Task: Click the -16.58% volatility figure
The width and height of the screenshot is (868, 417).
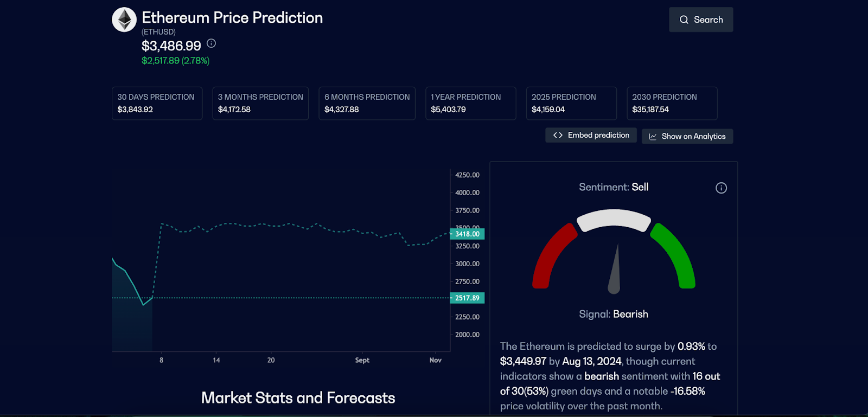Action: (x=688, y=391)
